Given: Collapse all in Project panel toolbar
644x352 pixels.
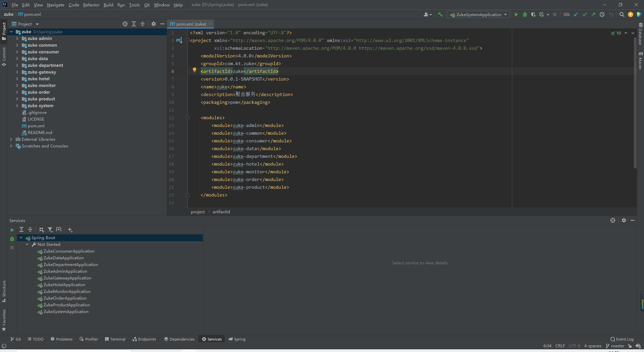Looking at the screenshot, I should click(x=143, y=24).
